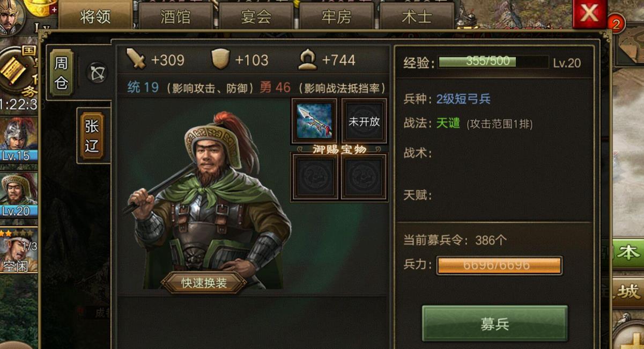This screenshot has width=644, height=349.
Task: Click the 募兵 recruit button
Action: click(494, 324)
